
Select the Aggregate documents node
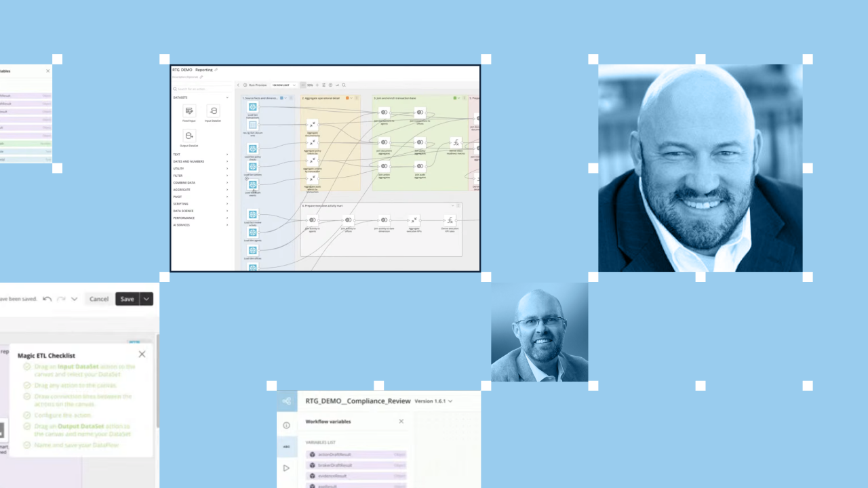tap(313, 125)
